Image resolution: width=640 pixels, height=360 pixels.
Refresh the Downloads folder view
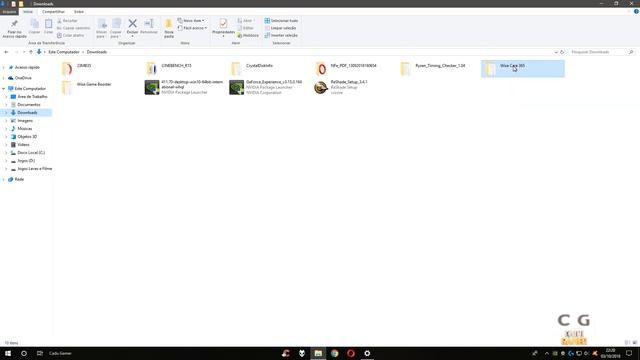pos(562,52)
